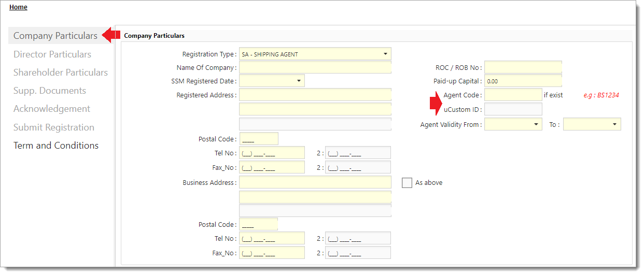Image resolution: width=644 pixels, height=275 pixels.
Task: Switch to Shareholder Particulars section
Action: tap(60, 73)
